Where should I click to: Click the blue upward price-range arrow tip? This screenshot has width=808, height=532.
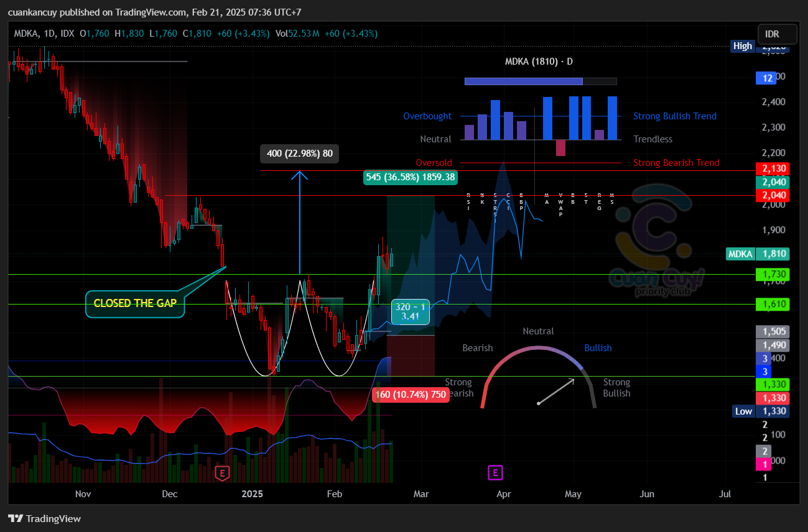click(300, 173)
